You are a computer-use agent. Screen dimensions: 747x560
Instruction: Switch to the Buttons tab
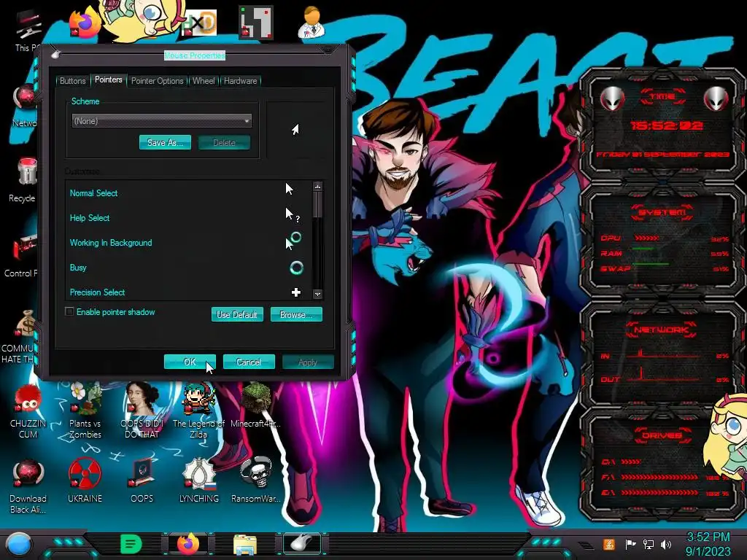(x=72, y=81)
